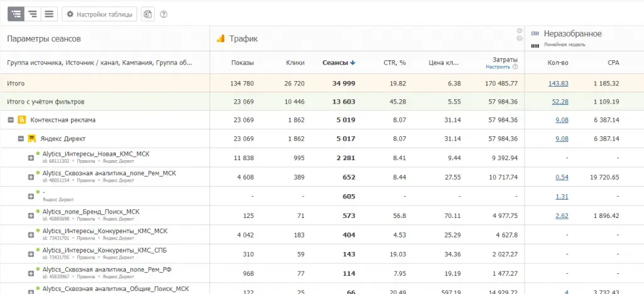This screenshot has height=294, width=644.
Task: Click the Группа источника grouping header
Action: click(x=99, y=63)
